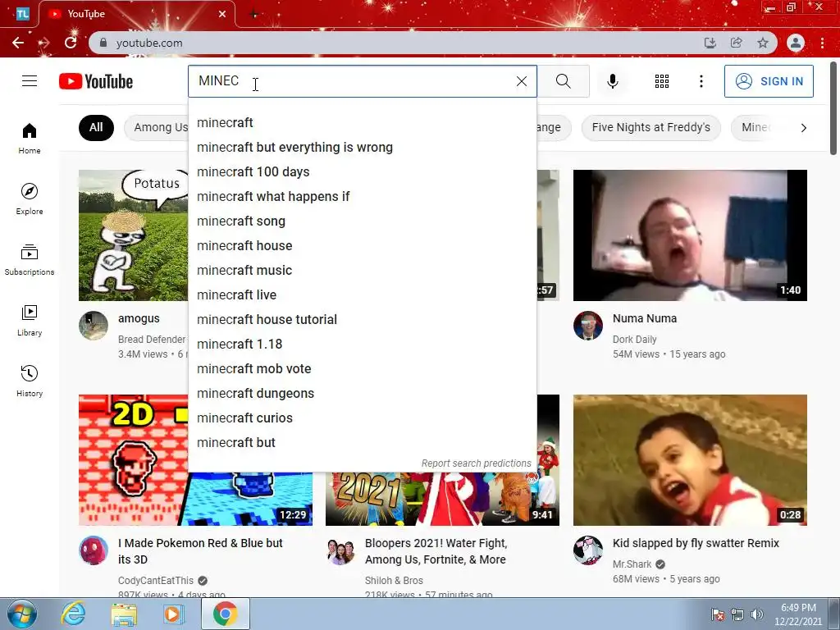The image size is (840, 630).
Task: Click the install app icon in address bar
Action: [710, 43]
